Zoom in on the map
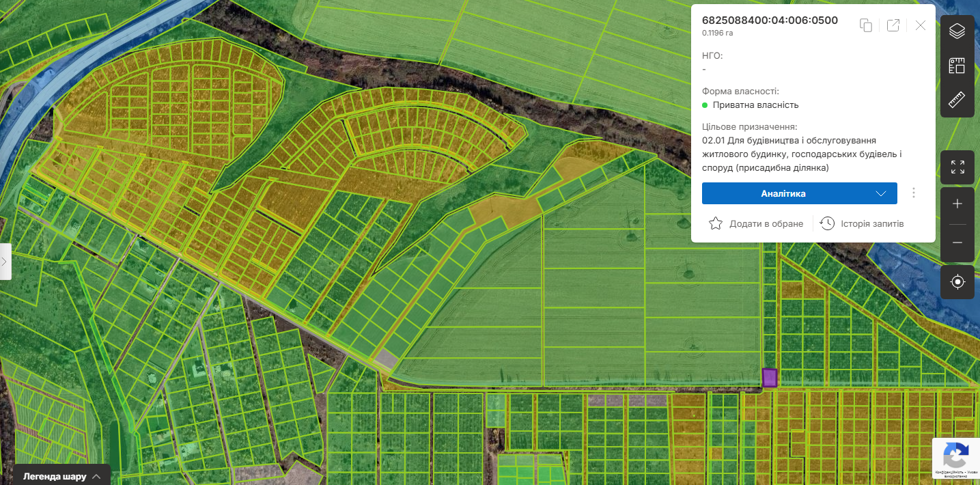Image resolution: width=980 pixels, height=485 pixels. pyautogui.click(x=957, y=204)
